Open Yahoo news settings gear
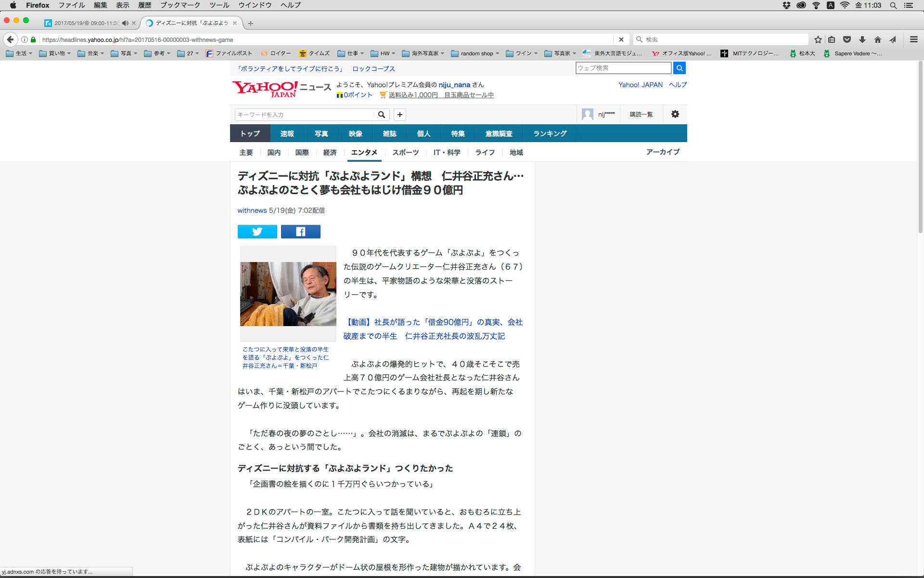Image resolution: width=924 pixels, height=578 pixels. click(675, 114)
